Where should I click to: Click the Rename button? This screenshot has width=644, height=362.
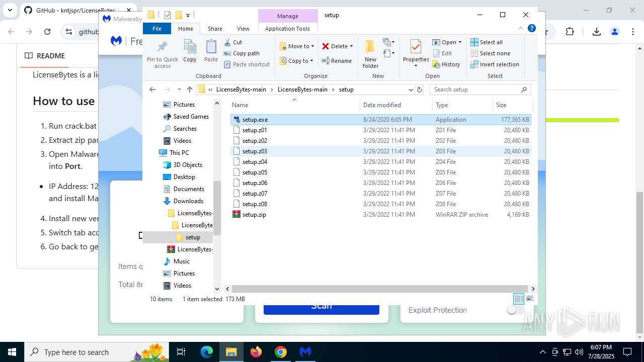337,61
